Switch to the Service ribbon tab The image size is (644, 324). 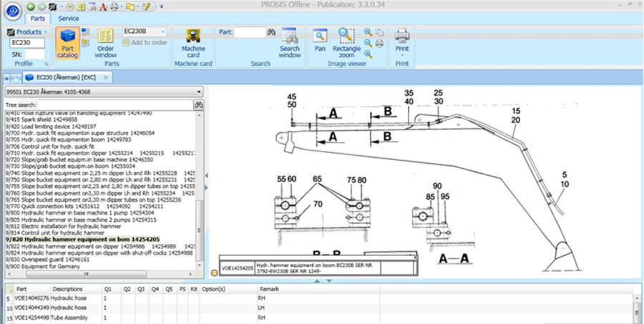[x=69, y=18]
